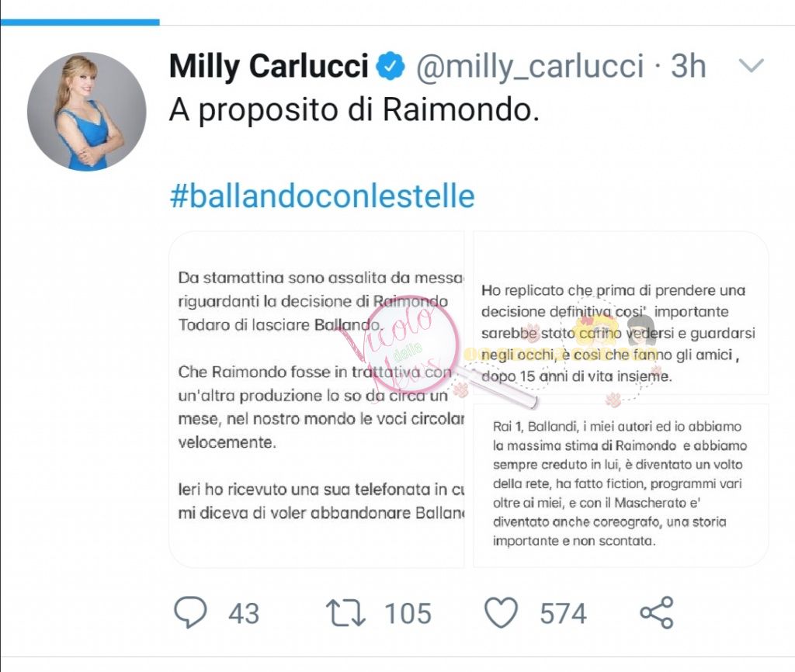
Task: Open Milly Carlucci's profile picture
Action: (x=87, y=111)
